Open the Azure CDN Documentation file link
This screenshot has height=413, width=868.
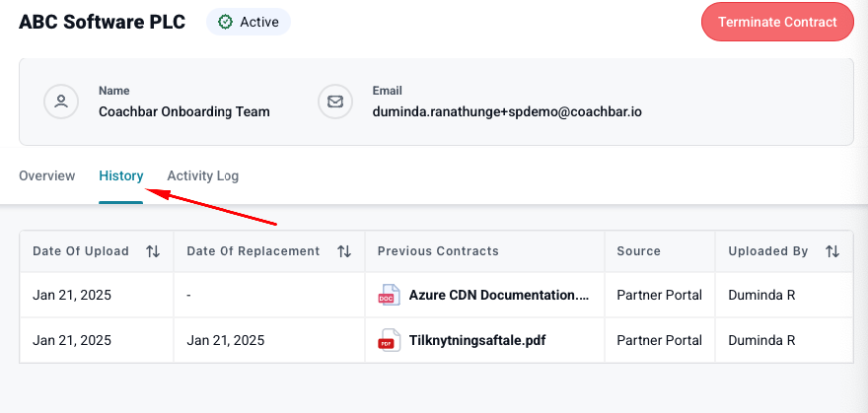coord(498,295)
